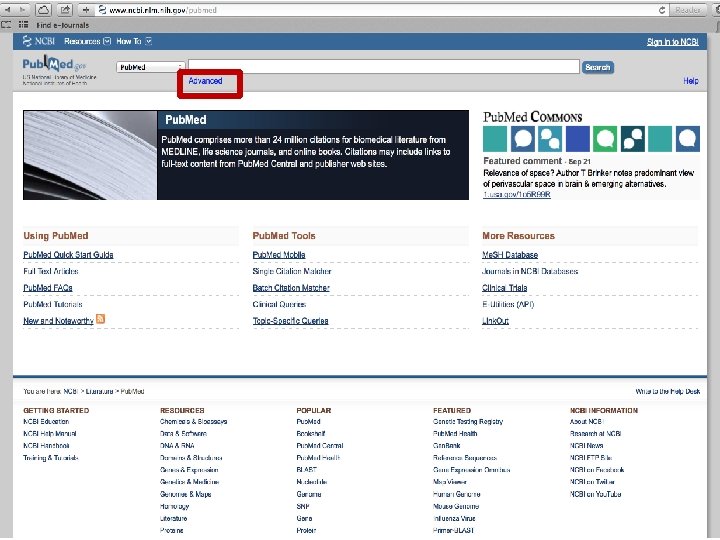Click the green speech bubble Commons tile
Viewport: 720px width, 540px height.
coord(605,139)
